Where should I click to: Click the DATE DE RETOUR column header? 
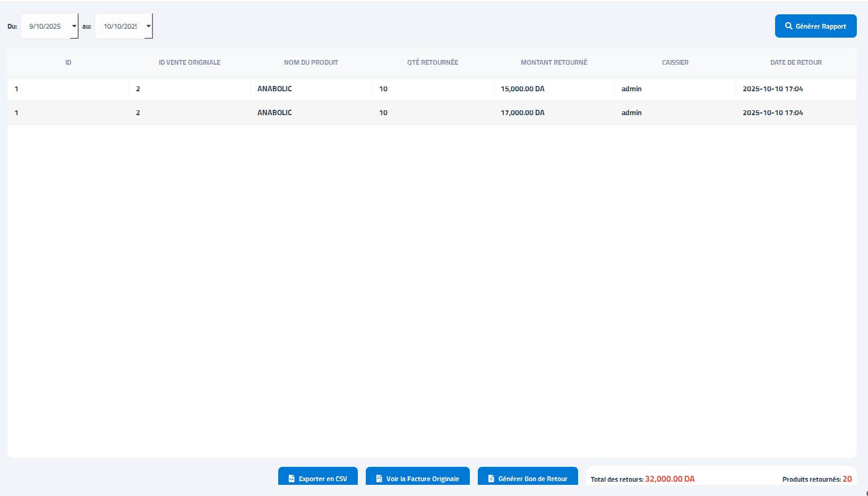(x=796, y=63)
